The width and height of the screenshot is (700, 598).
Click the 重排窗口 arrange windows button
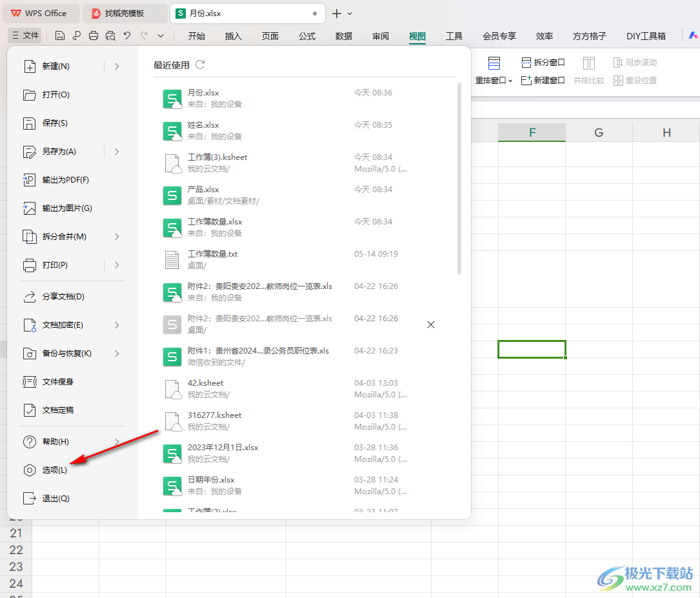pyautogui.click(x=494, y=70)
